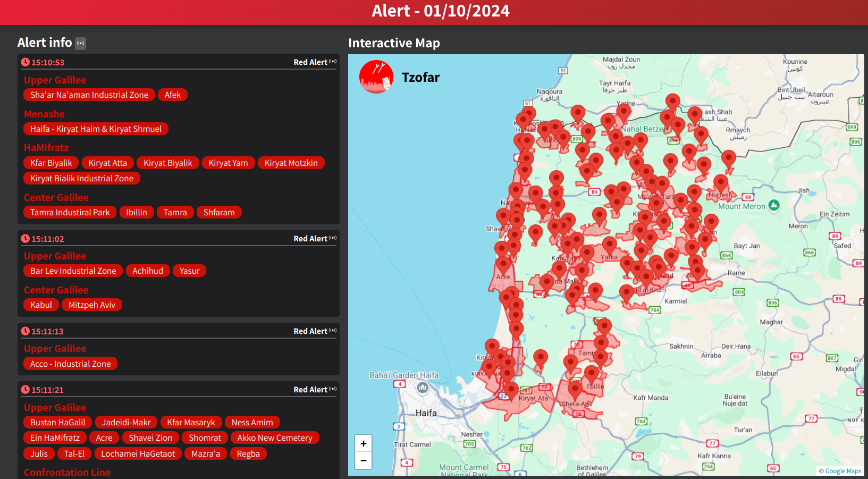This screenshot has width=868, height=479.
Task: Select the Kiryat Atta tag
Action: tap(108, 163)
